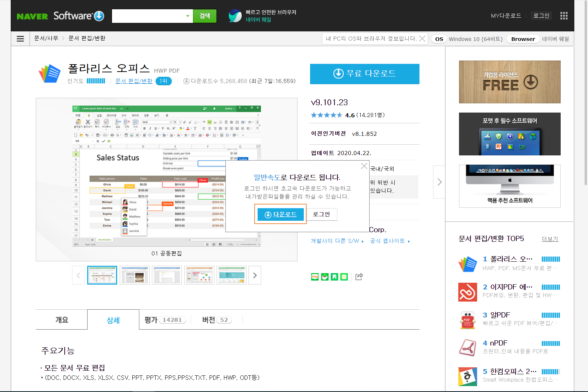
Task: Open the hamburger category menu
Action: click(x=20, y=38)
